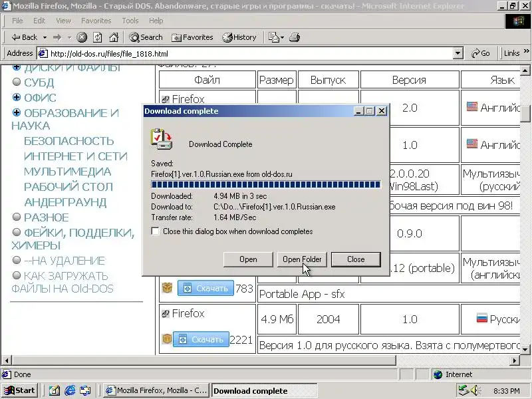Click Скачать button next to 783
The height and width of the screenshot is (399, 532).
pyautogui.click(x=205, y=288)
